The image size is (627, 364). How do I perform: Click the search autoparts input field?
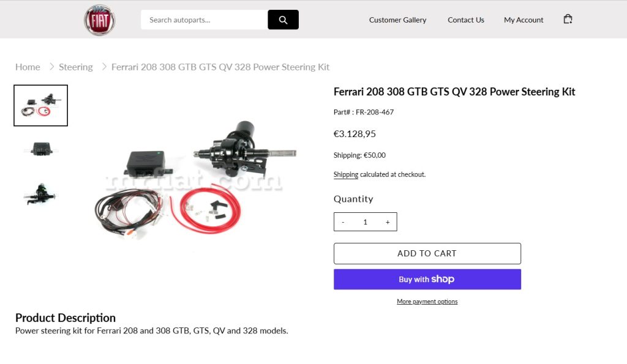(205, 20)
